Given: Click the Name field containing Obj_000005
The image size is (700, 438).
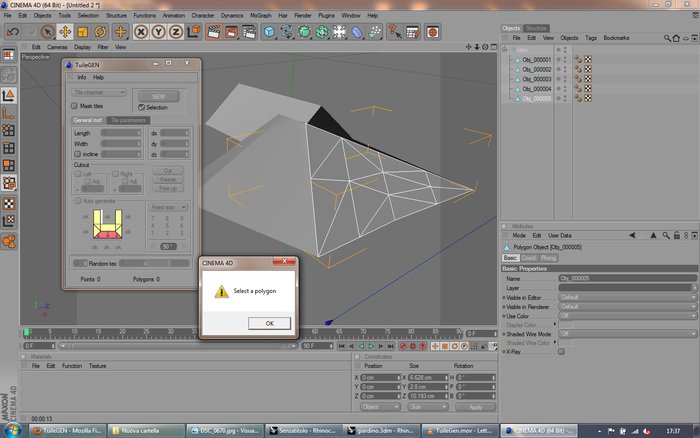Looking at the screenshot, I should tap(627, 278).
